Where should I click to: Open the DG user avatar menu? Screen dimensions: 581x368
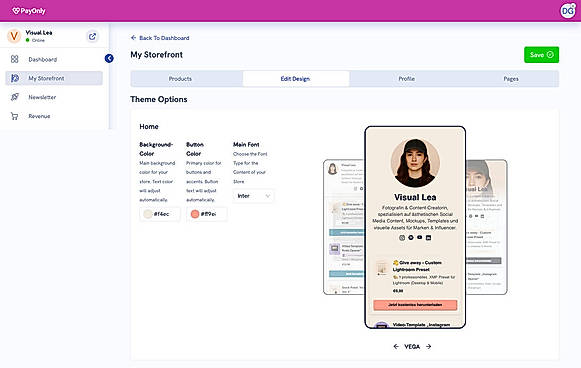click(x=568, y=11)
